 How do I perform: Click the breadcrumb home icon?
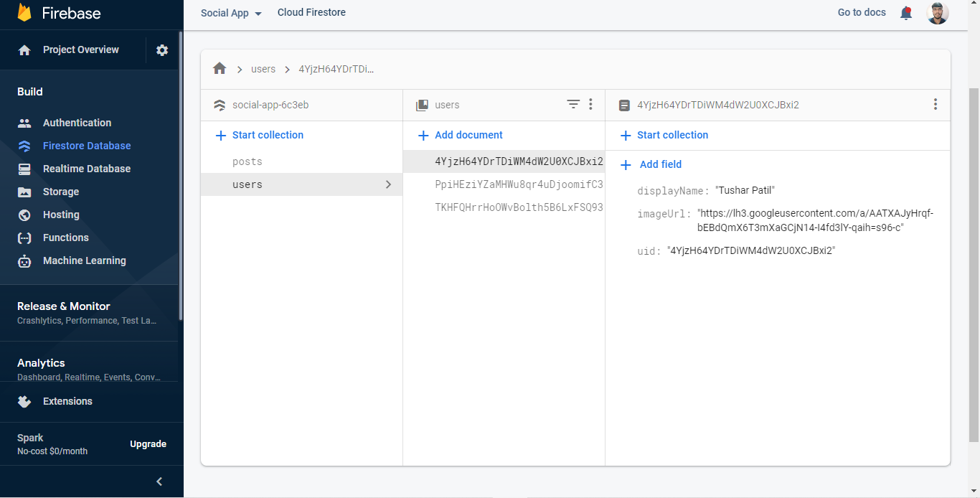coord(220,68)
